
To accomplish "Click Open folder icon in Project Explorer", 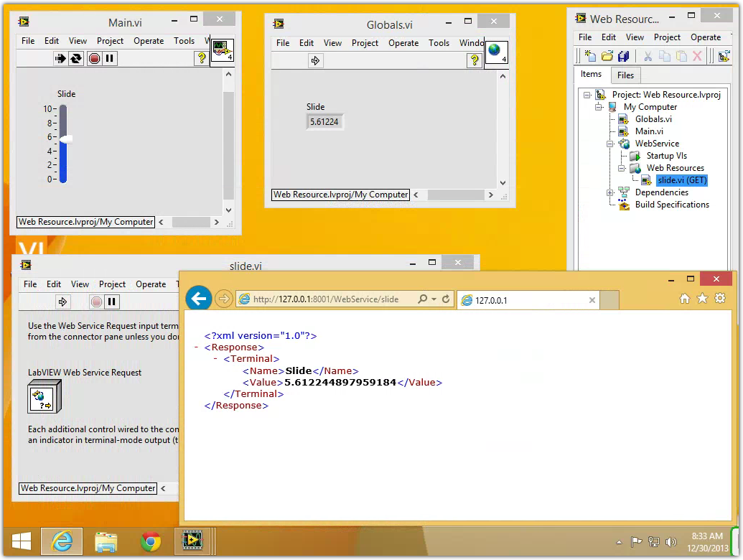I will [607, 56].
